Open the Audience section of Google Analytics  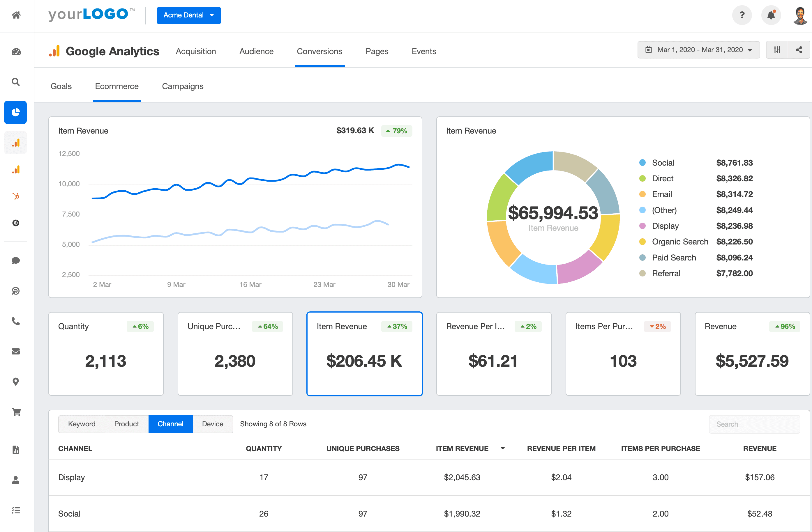256,51
